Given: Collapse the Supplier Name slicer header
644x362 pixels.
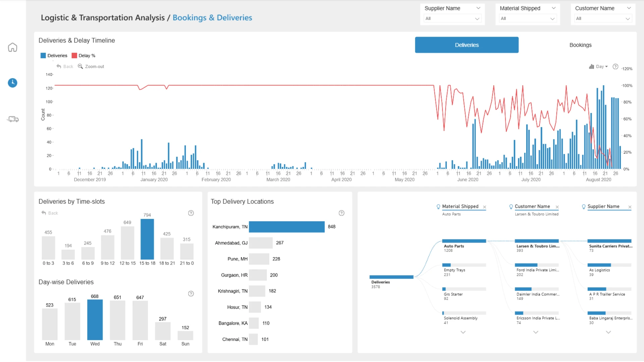Looking at the screenshot, I should pos(478,8).
